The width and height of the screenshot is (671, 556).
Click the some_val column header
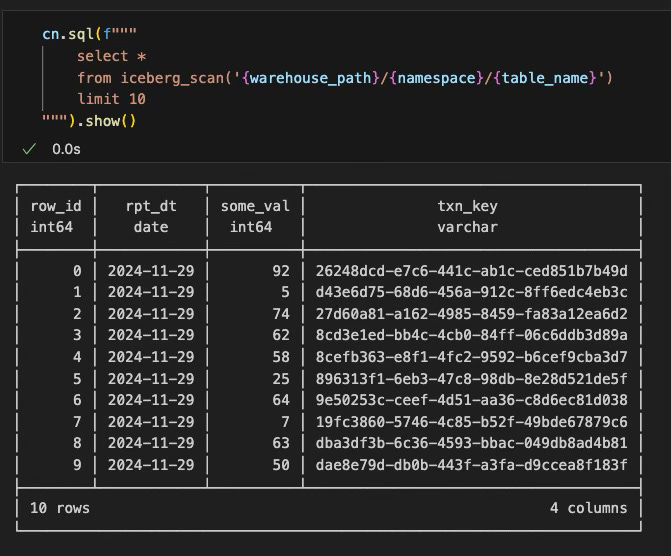pos(255,206)
